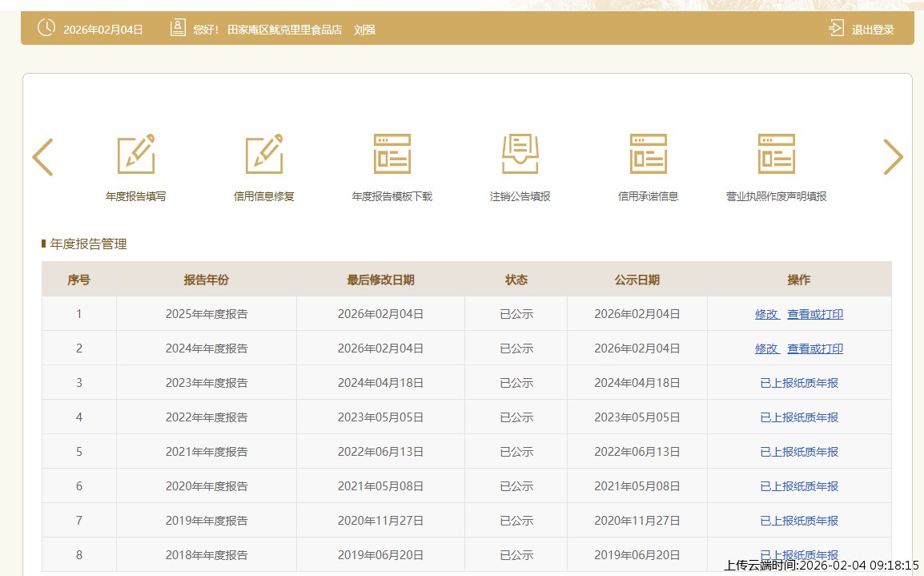Click 已上报纸质年报 for the 2023 report
The image size is (924, 576).
pos(799,383)
